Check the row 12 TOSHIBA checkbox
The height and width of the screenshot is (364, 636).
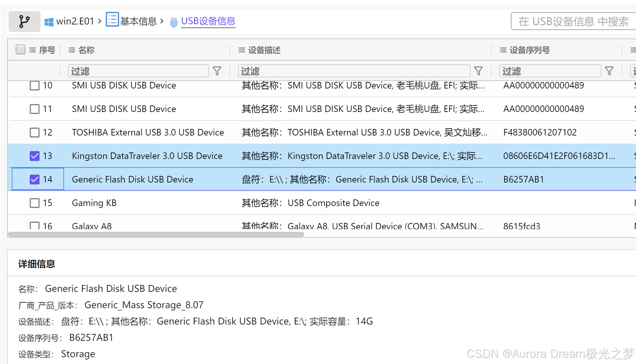coord(35,133)
